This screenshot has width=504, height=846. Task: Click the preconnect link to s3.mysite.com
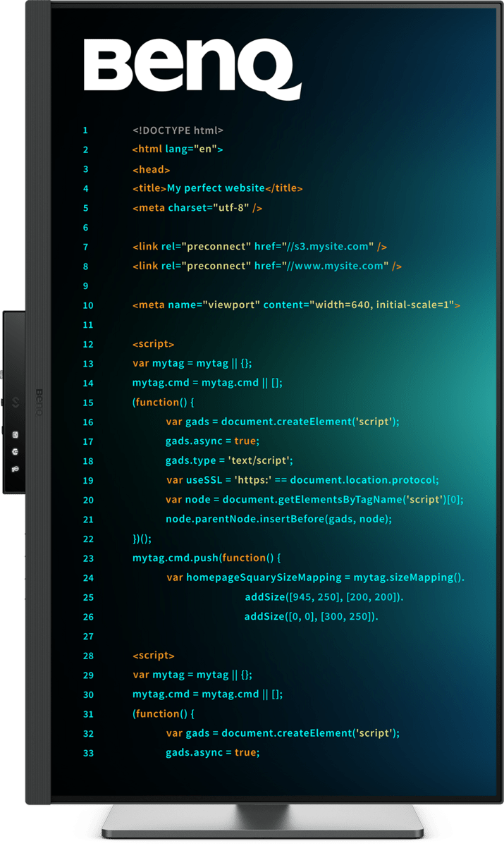259,247
